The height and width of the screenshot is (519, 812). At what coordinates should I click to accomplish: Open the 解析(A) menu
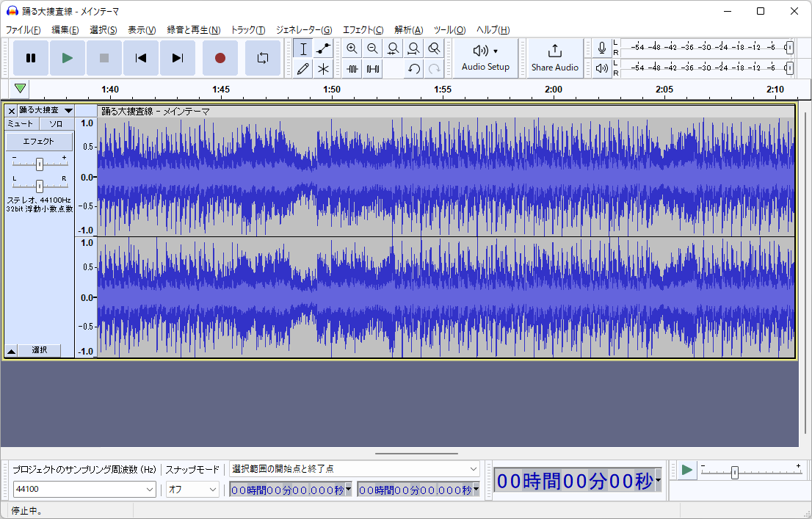tap(409, 30)
